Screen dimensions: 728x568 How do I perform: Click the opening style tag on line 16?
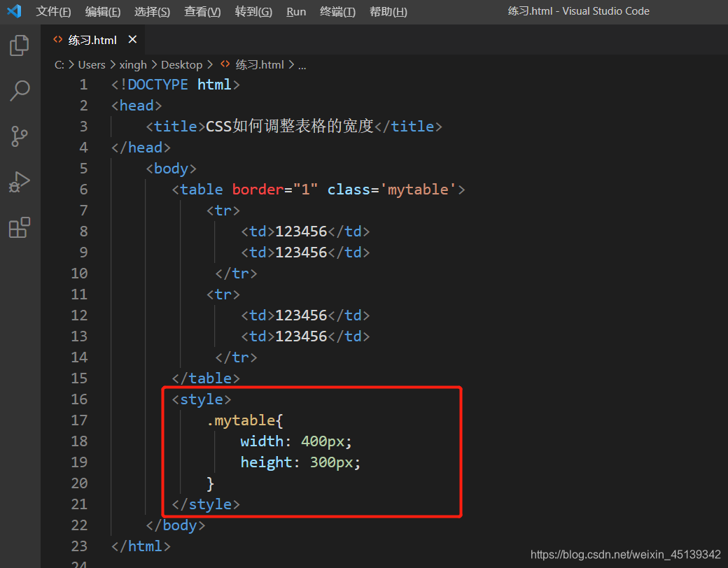coord(202,399)
